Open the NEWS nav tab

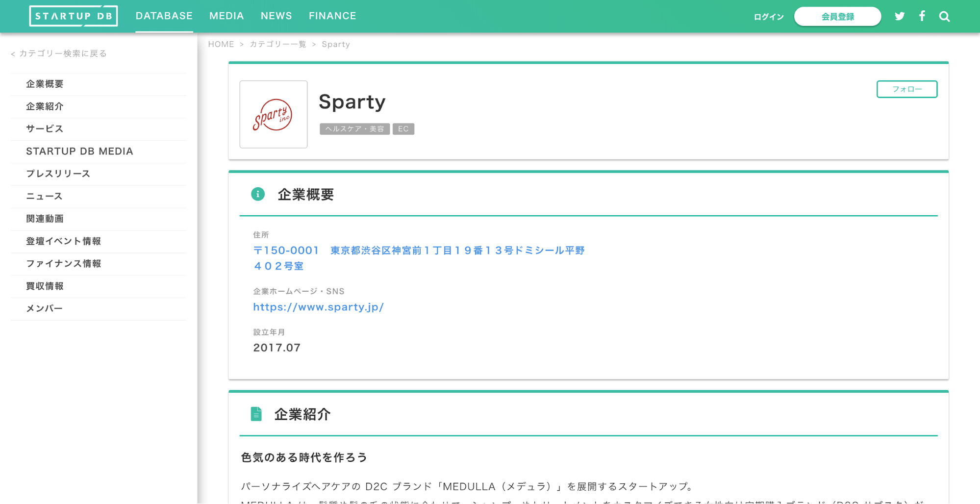click(276, 16)
